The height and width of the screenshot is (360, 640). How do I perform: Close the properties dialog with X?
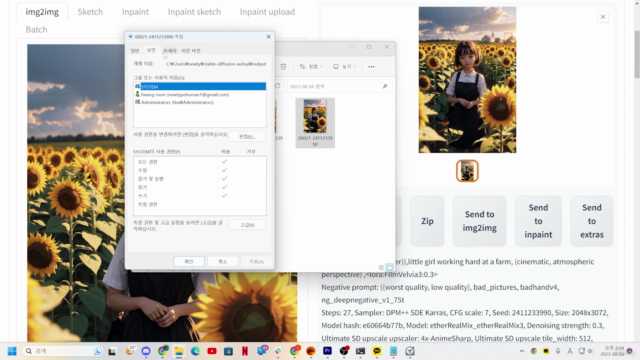point(268,37)
